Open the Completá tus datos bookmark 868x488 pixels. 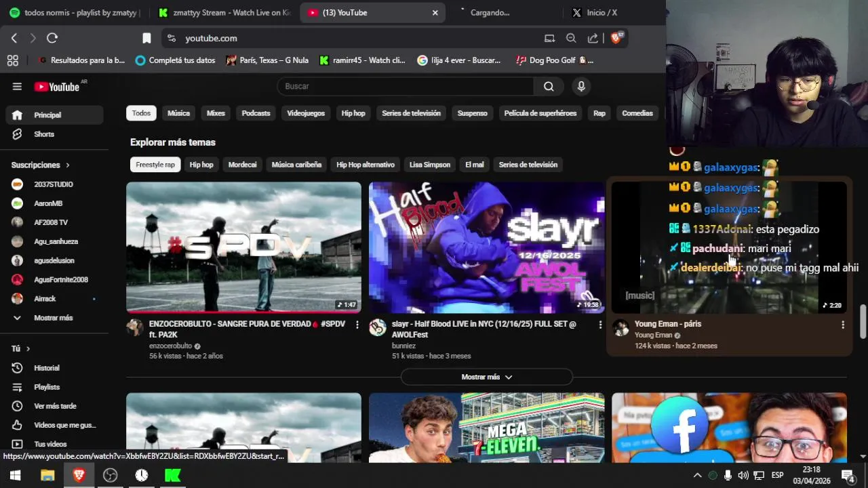pyautogui.click(x=175, y=60)
